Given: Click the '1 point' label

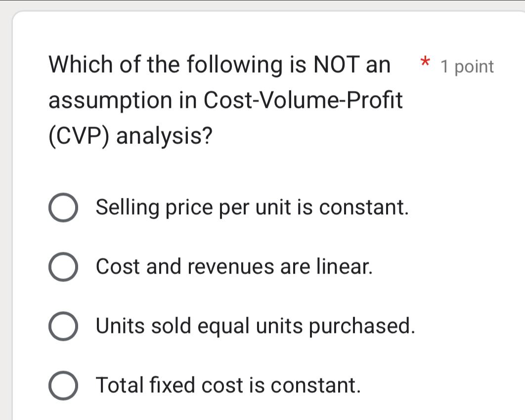Looking at the screenshot, I should [x=467, y=66].
